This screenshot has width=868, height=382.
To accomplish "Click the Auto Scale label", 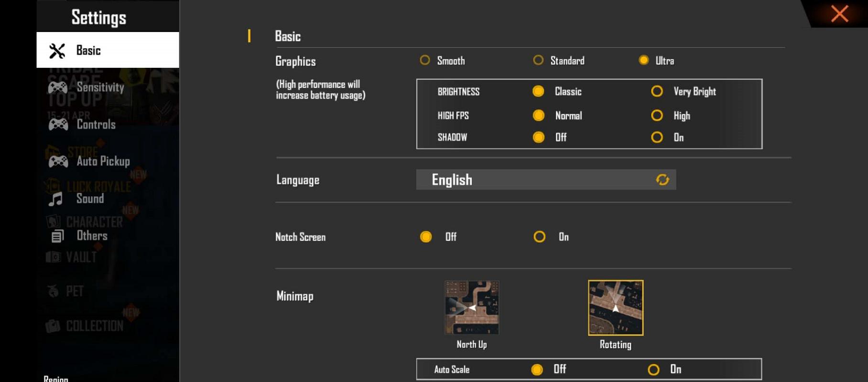I will 452,370.
